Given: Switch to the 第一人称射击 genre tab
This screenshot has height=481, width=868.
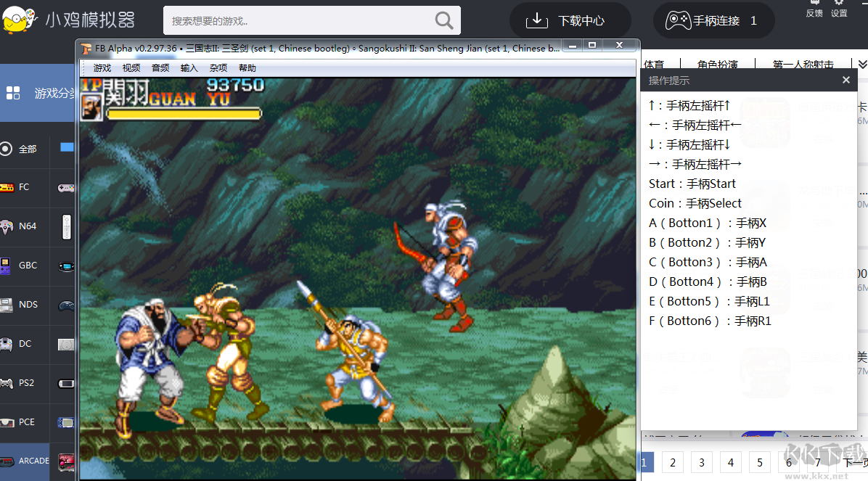Looking at the screenshot, I should pos(803,65).
